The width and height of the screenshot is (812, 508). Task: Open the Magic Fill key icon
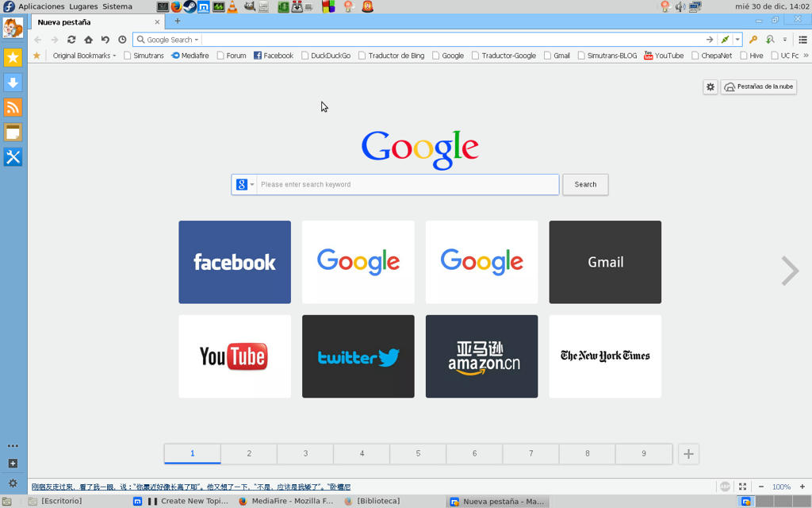(x=753, y=40)
